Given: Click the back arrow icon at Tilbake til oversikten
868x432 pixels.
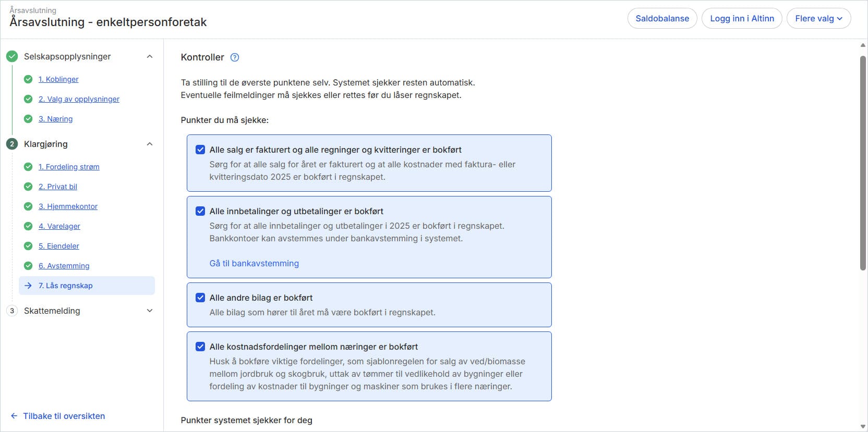Looking at the screenshot, I should 14,416.
